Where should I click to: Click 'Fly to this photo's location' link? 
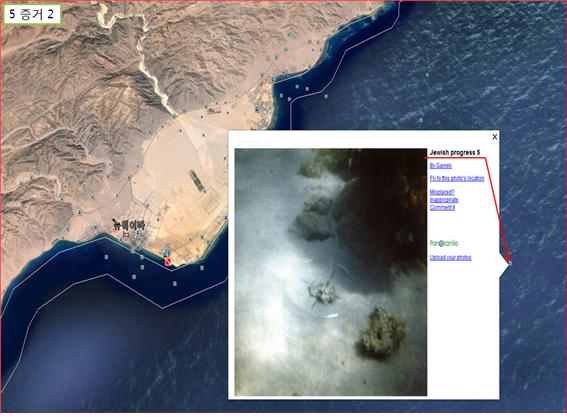(x=457, y=178)
